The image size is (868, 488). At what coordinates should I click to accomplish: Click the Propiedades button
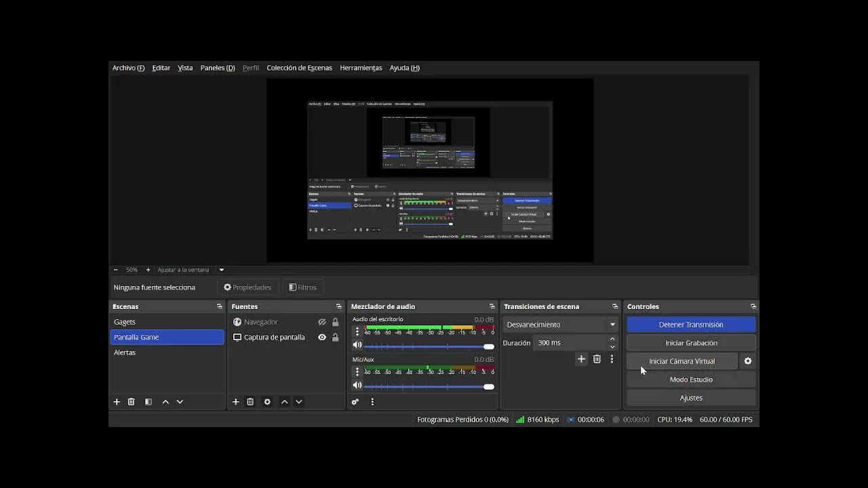248,287
